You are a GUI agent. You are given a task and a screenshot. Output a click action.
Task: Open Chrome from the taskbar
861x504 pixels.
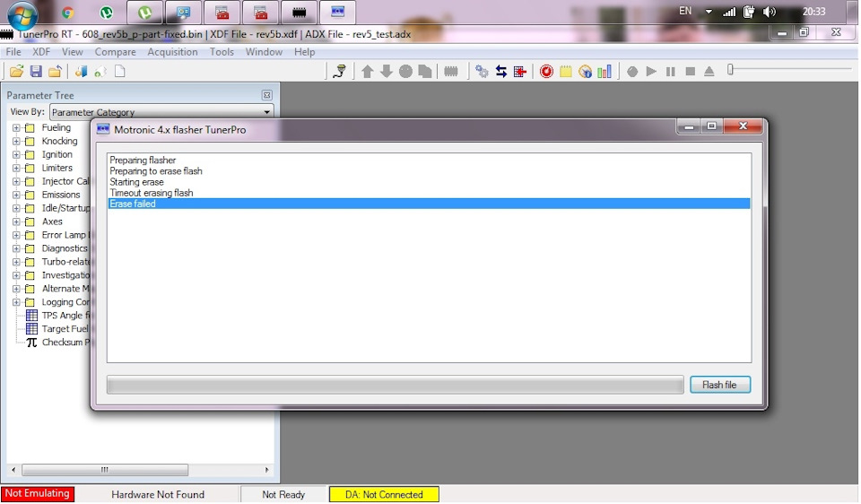[67, 12]
